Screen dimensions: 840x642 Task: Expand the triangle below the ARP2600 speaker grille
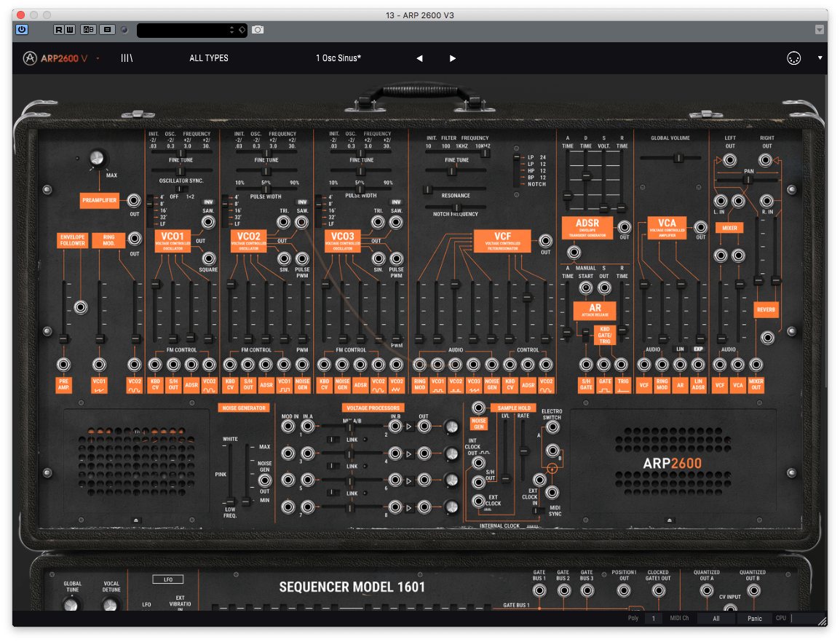(x=669, y=520)
